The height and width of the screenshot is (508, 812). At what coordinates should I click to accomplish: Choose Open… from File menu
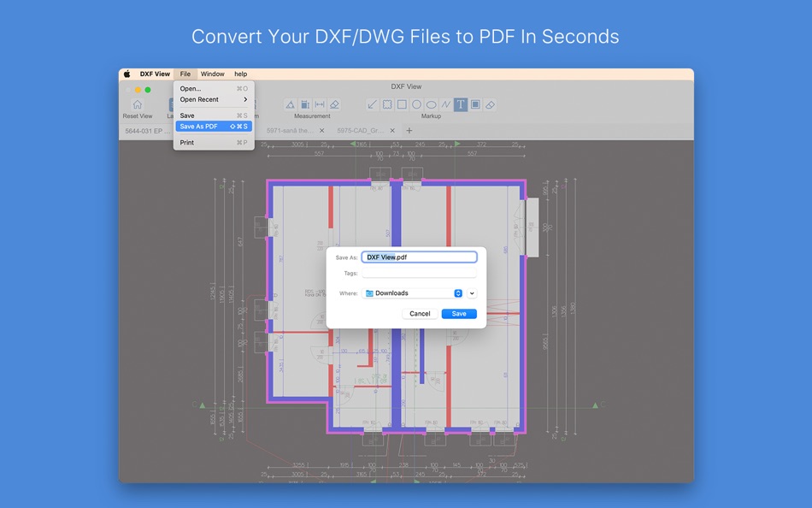click(x=214, y=89)
